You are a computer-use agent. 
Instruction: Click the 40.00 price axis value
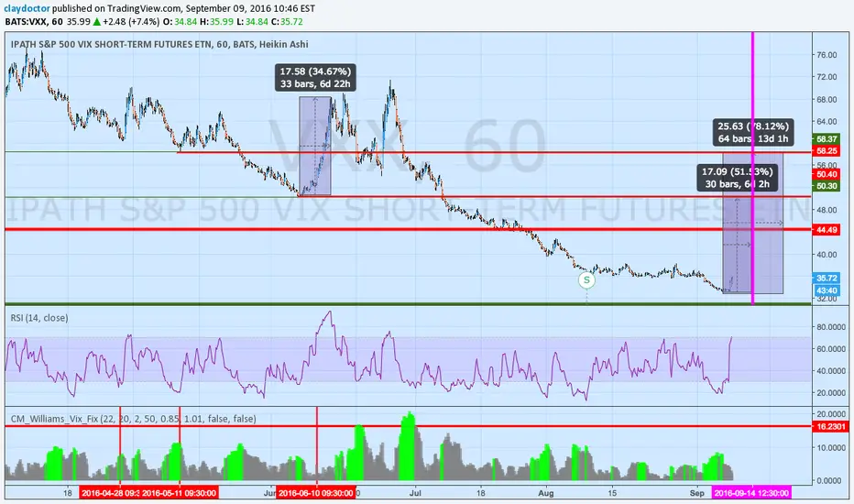tap(827, 255)
